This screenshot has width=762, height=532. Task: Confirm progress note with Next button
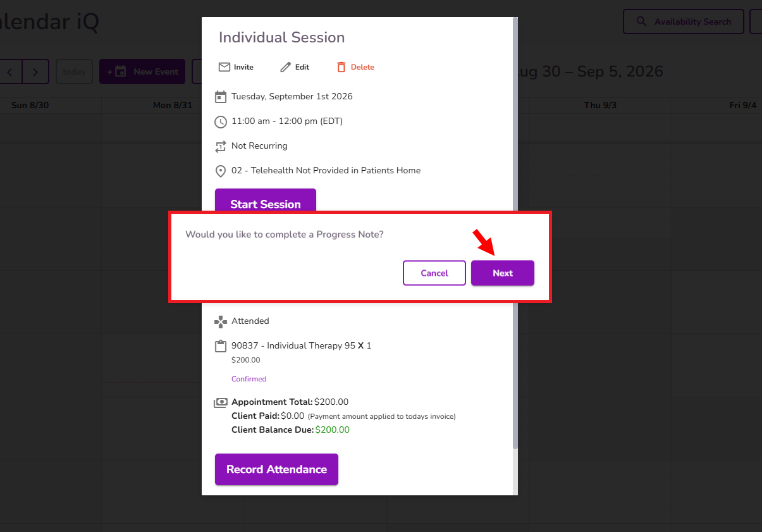click(503, 273)
